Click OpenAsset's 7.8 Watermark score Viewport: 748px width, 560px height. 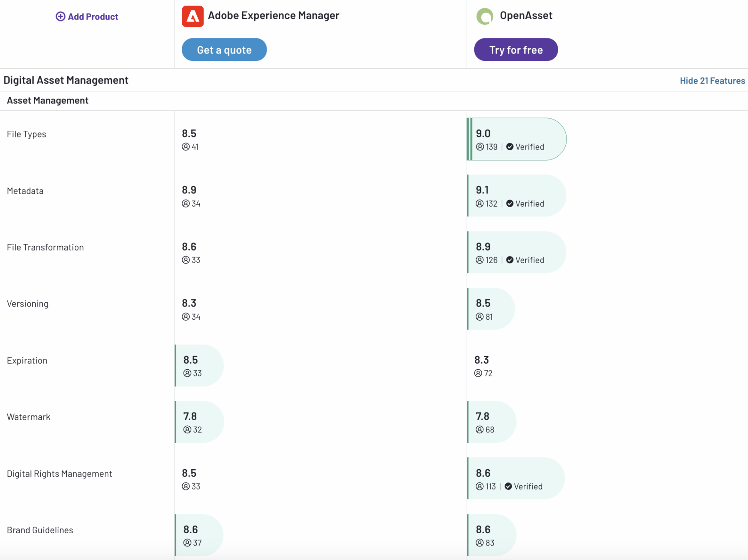coord(482,416)
